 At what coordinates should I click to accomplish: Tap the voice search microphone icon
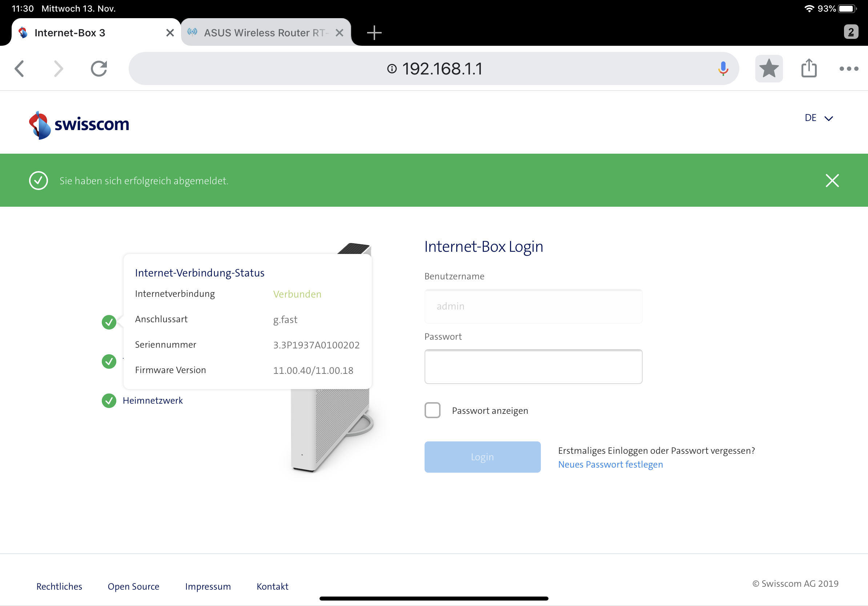click(x=723, y=69)
